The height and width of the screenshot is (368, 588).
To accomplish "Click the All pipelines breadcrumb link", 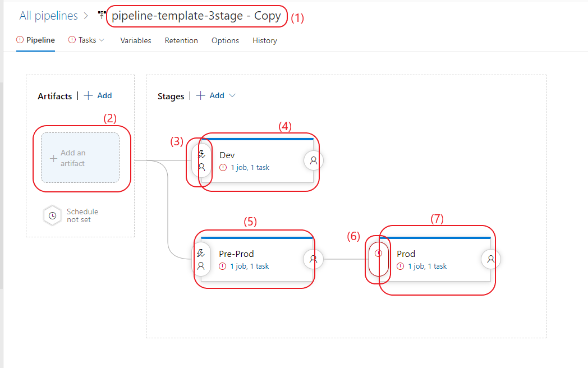I will click(49, 16).
